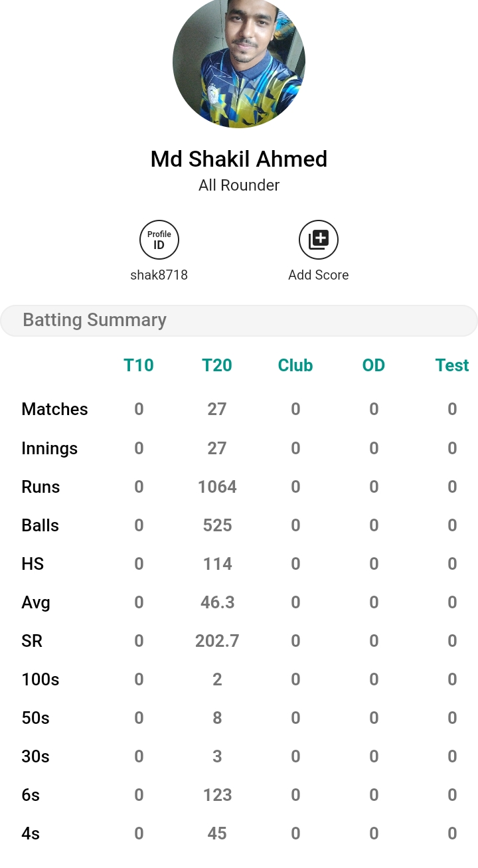The width and height of the screenshot is (478, 868).
Task: Select the T20 format column header
Action: [x=217, y=365]
